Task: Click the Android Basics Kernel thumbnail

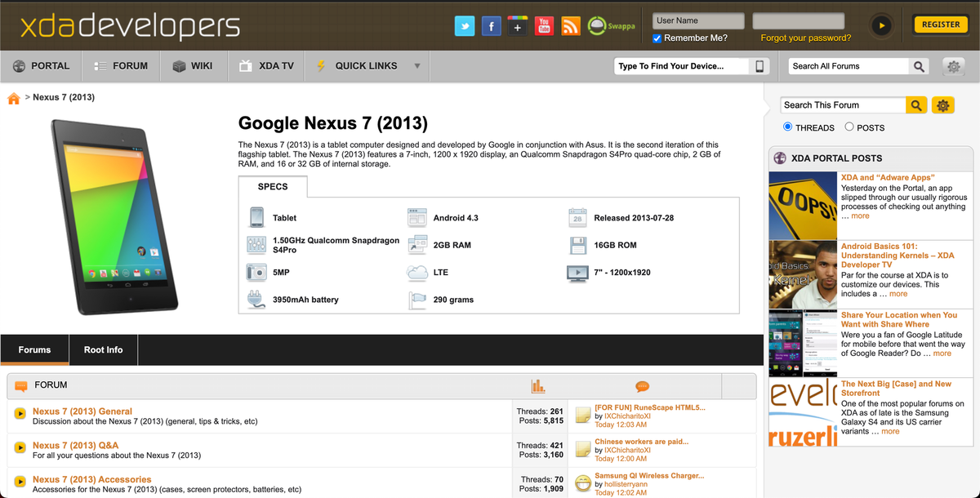Action: click(x=803, y=274)
